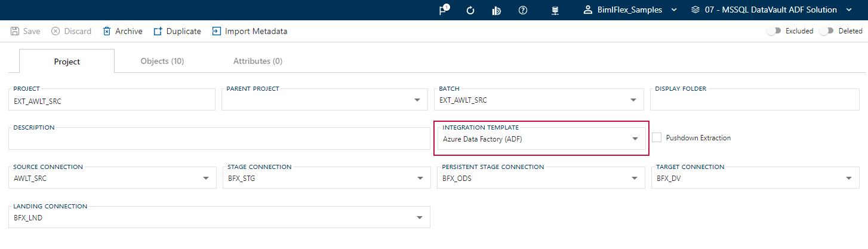The image size is (868, 249).
Task: Toggle the Deleted switch
Action: tap(827, 31)
